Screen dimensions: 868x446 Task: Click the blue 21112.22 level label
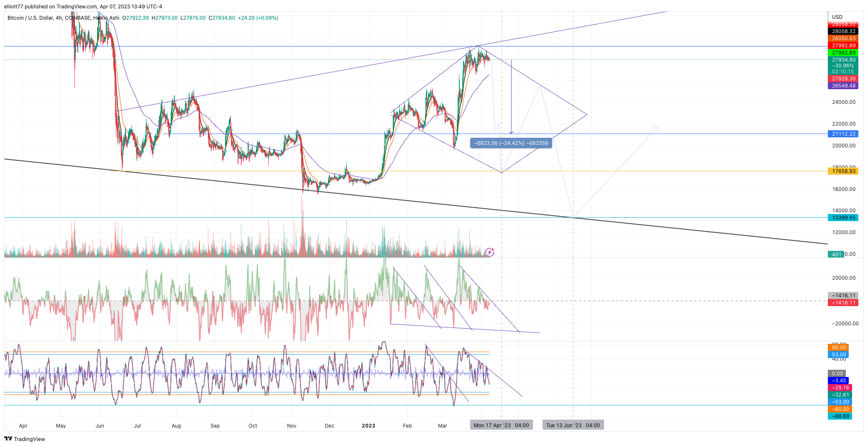[x=843, y=134]
